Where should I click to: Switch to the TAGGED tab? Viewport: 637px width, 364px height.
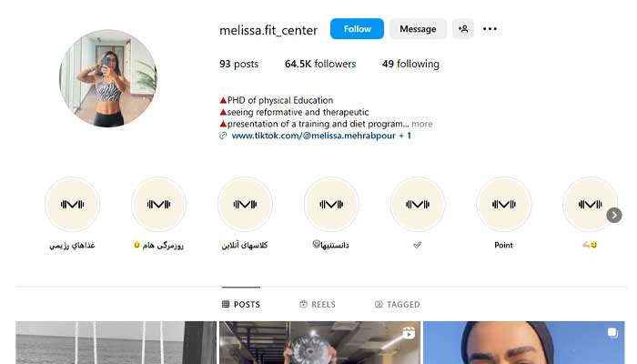398,304
